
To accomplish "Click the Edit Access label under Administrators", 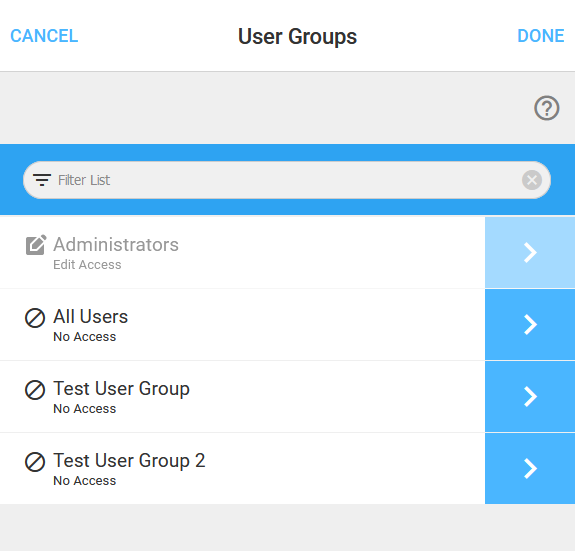I will tap(87, 265).
